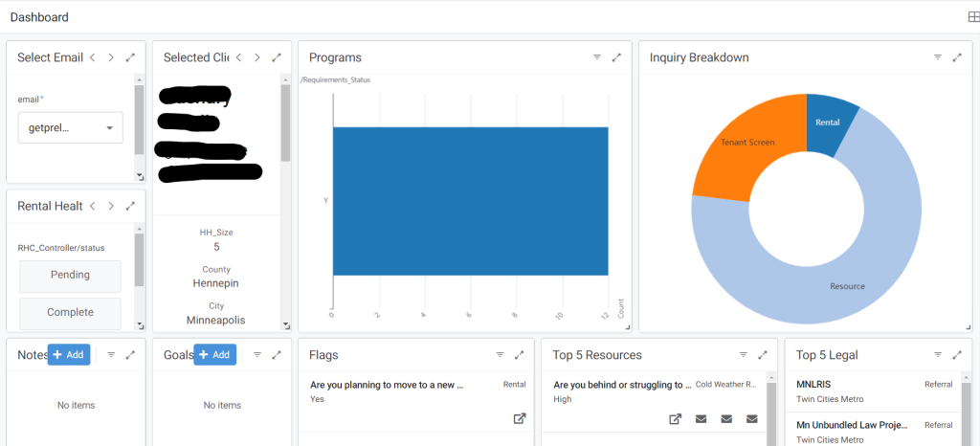980x446 pixels.
Task: Open the dashboard layout grid icon
Action: click(973, 17)
